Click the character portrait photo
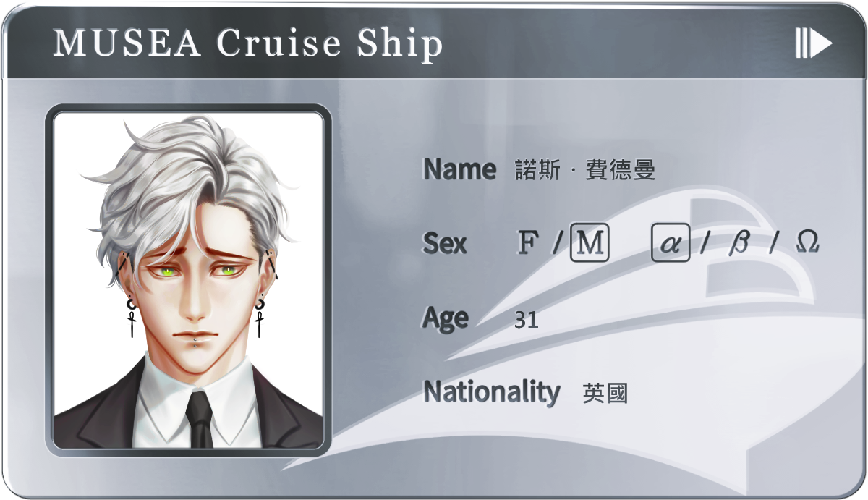The height and width of the screenshot is (500, 868). point(188,280)
